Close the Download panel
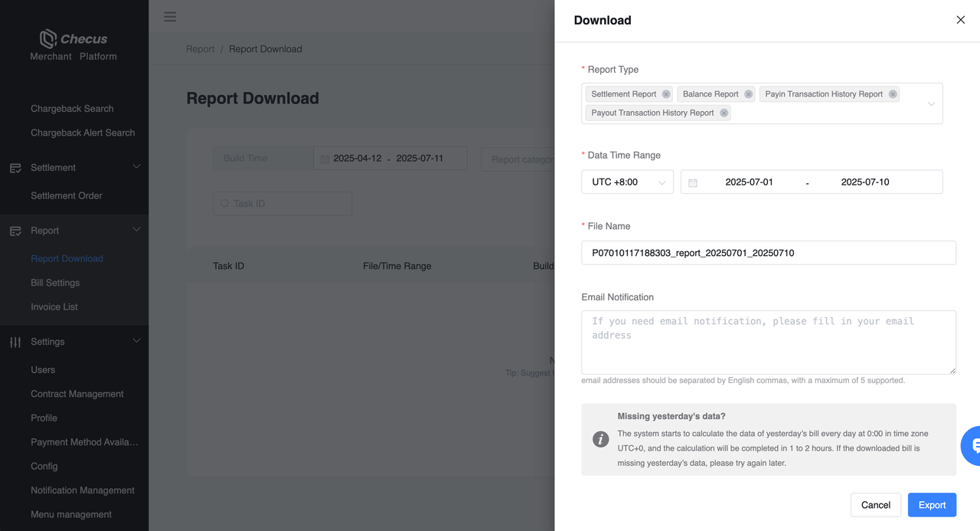The height and width of the screenshot is (531, 980). click(x=960, y=20)
